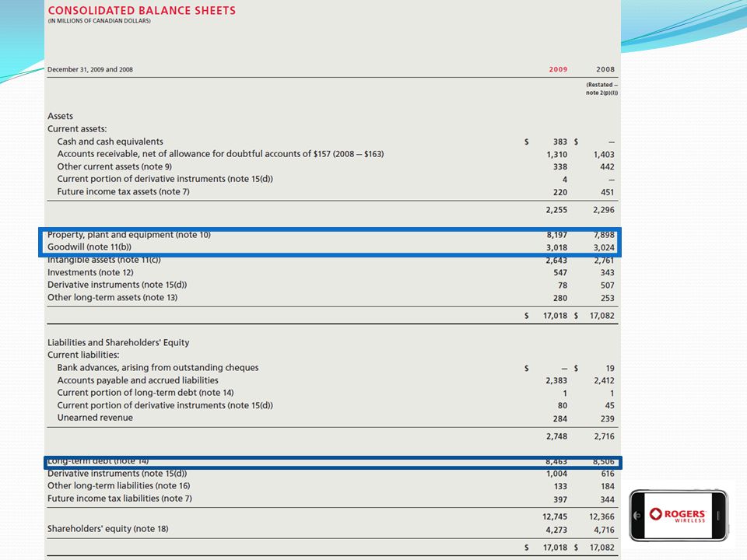
Task: Select the investments value 343
Action: coord(608,273)
